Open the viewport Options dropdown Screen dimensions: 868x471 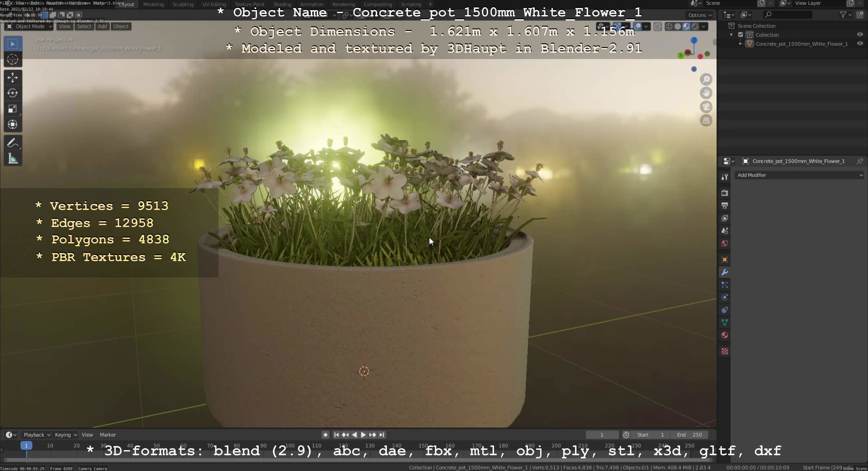700,15
